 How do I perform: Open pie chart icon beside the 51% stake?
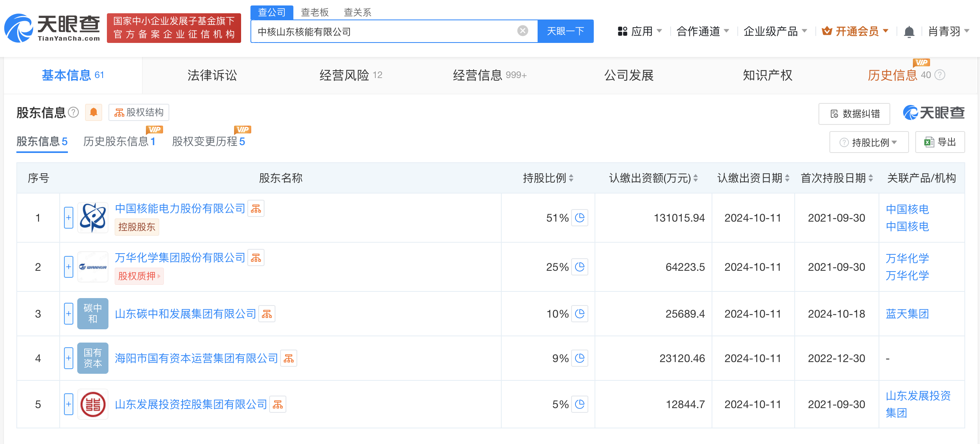pyautogui.click(x=580, y=218)
